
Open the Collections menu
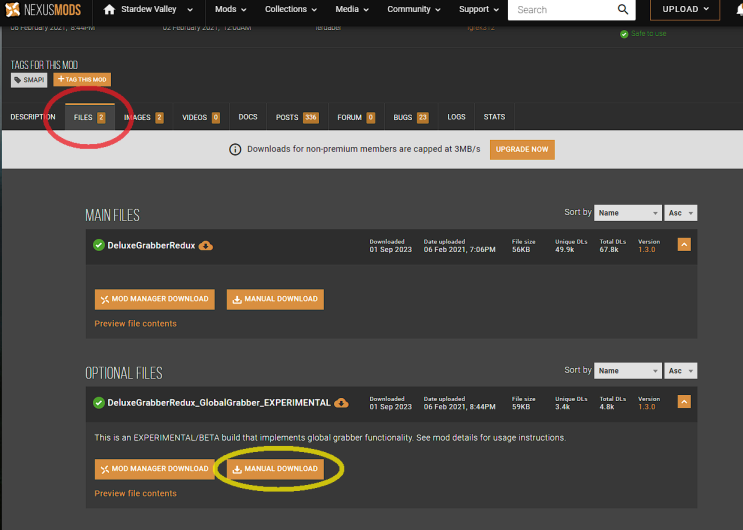click(x=290, y=9)
